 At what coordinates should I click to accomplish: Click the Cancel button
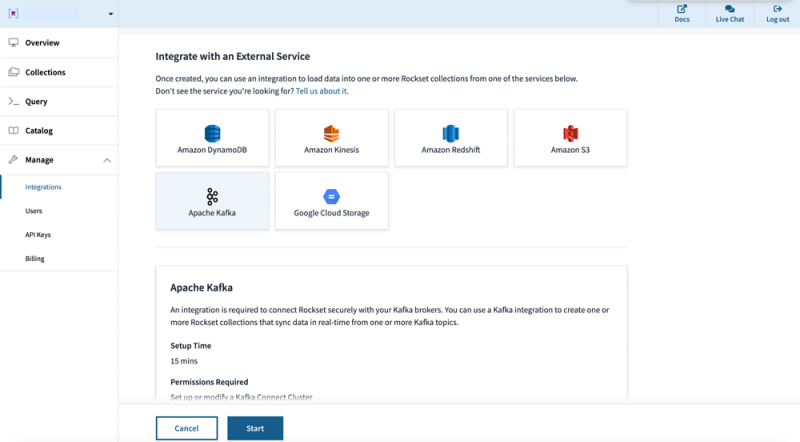pyautogui.click(x=187, y=428)
